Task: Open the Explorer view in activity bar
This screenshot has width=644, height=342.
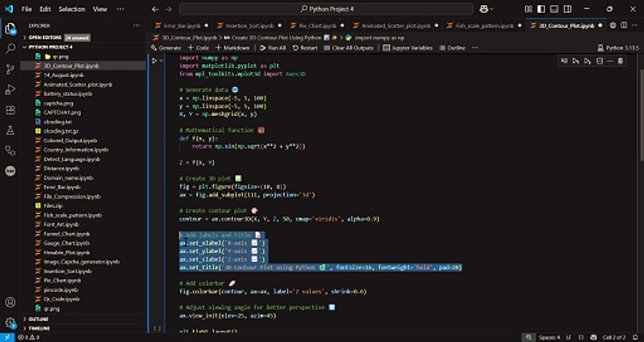Action: coord(10,28)
